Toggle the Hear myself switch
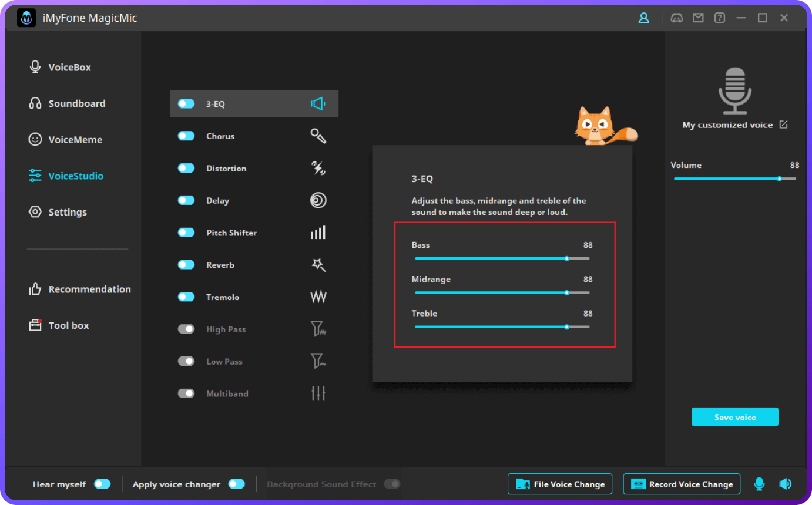Viewport: 812px width, 505px height. tap(102, 484)
